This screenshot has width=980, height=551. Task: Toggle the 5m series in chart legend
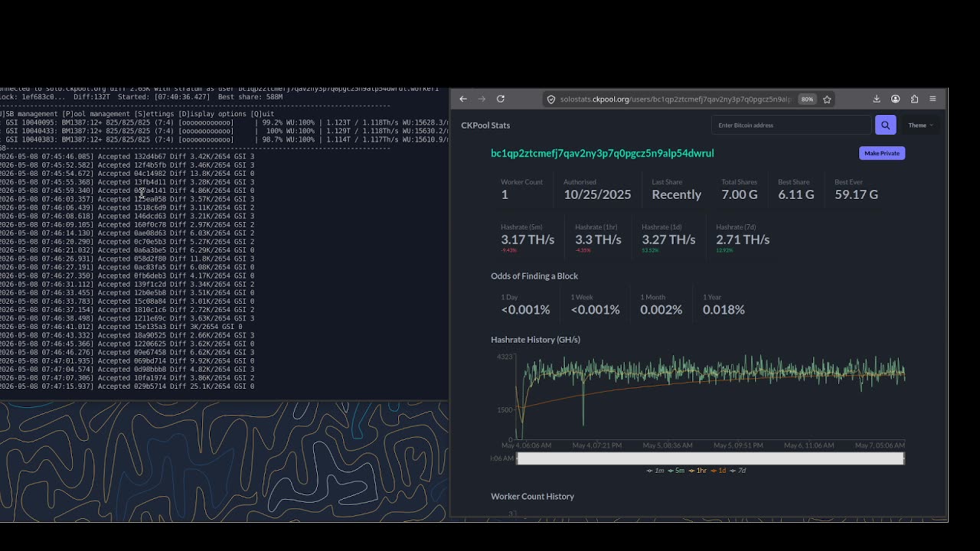click(676, 471)
